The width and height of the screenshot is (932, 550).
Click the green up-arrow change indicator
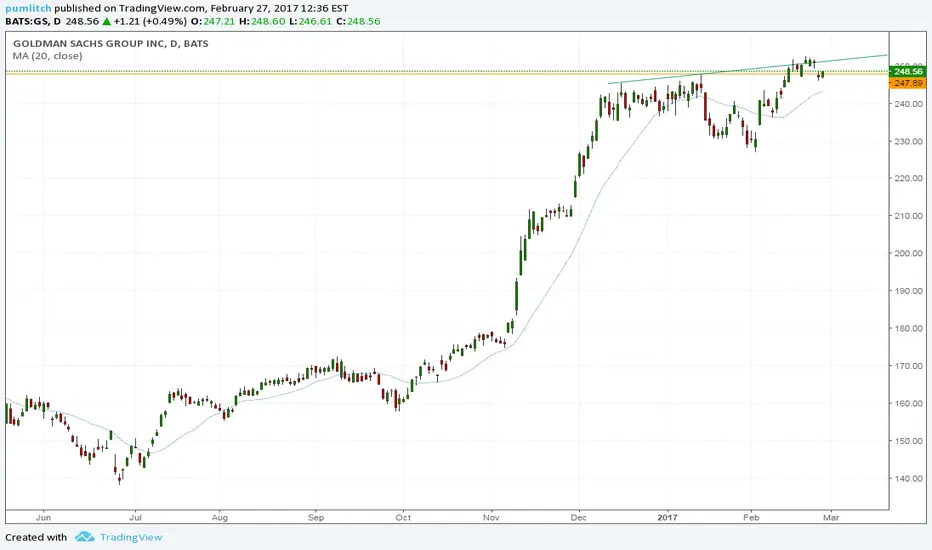point(106,21)
